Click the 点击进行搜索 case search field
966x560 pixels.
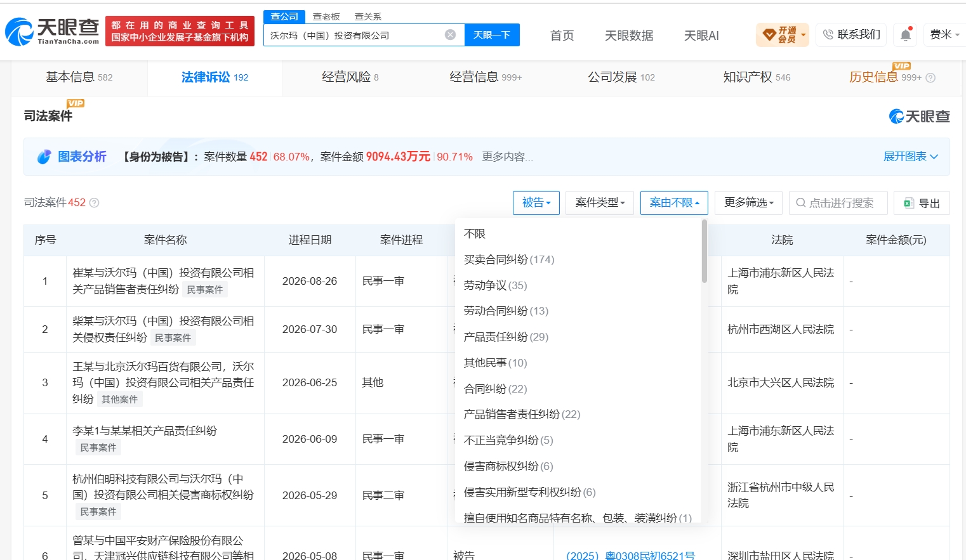tap(838, 203)
